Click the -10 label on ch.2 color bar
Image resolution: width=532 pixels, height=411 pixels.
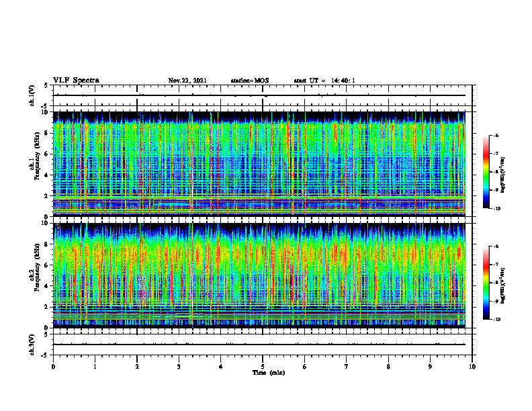(496, 320)
